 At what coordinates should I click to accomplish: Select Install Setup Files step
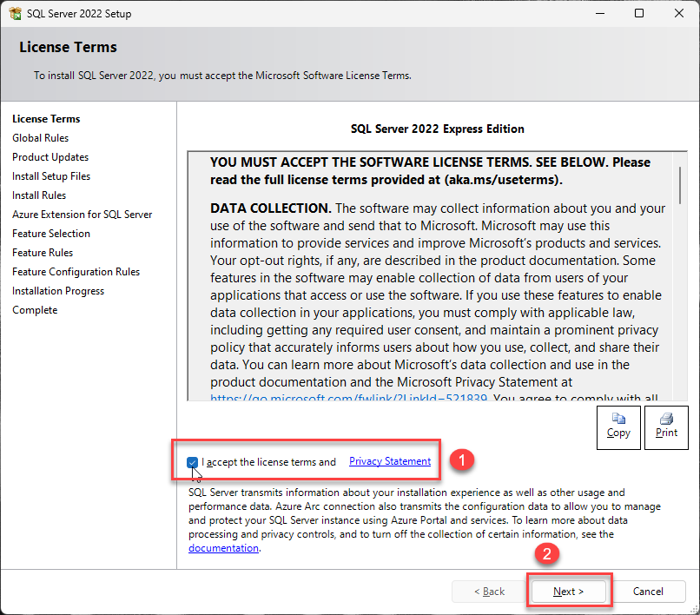coord(51,176)
